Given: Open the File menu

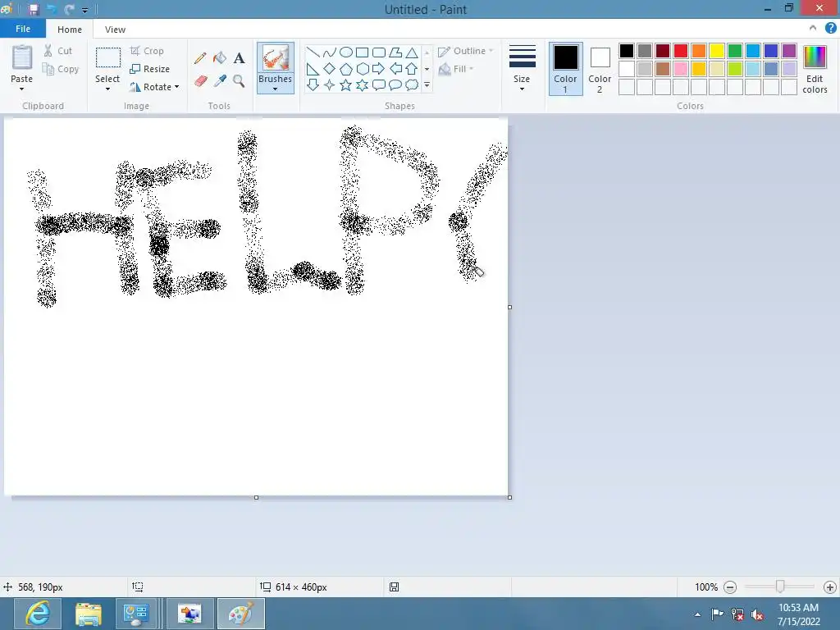Looking at the screenshot, I should click(x=22, y=29).
